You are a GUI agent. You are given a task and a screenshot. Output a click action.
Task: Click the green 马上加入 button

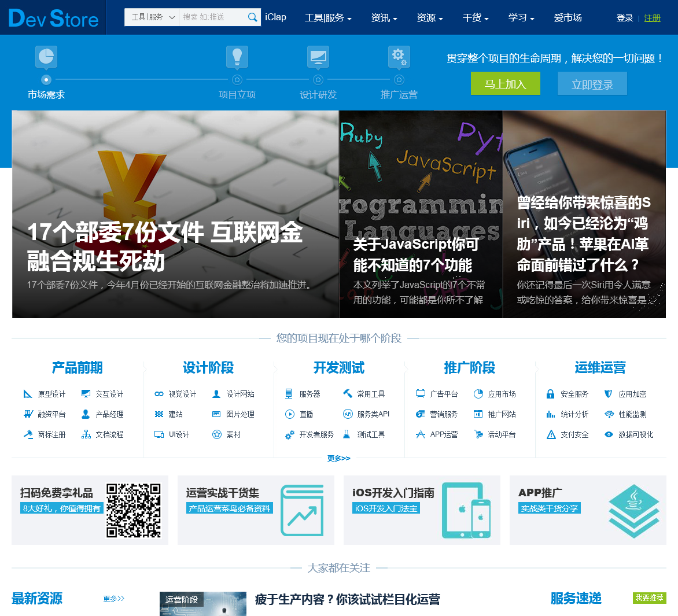coord(506,83)
